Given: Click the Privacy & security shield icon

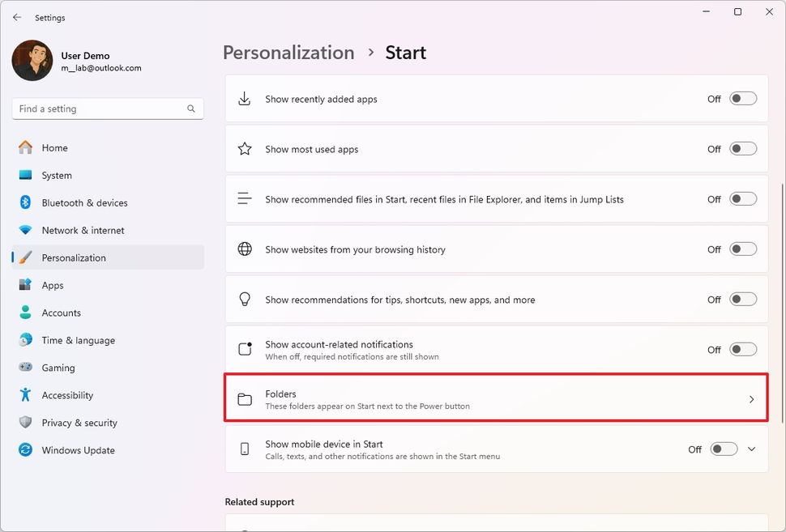Looking at the screenshot, I should pyautogui.click(x=26, y=423).
